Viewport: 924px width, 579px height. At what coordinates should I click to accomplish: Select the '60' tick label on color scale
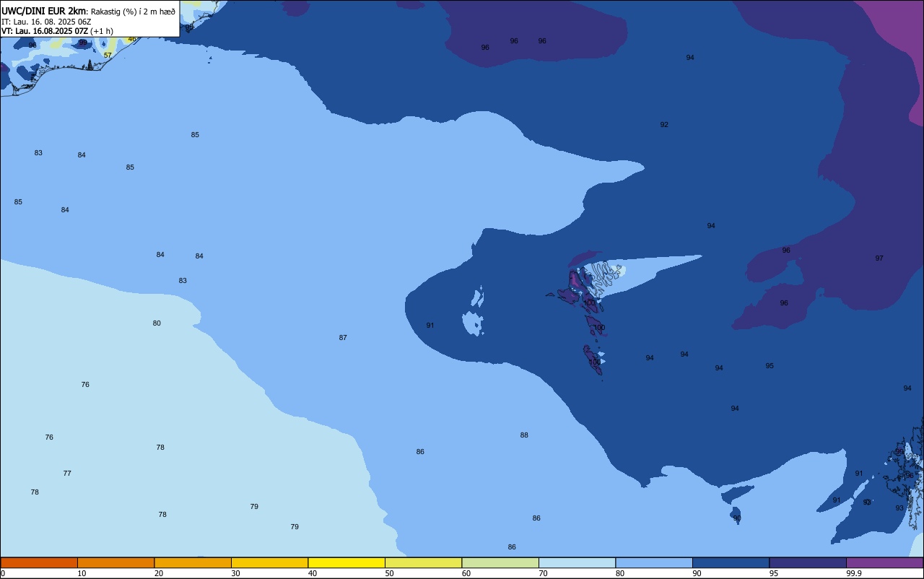466,573
